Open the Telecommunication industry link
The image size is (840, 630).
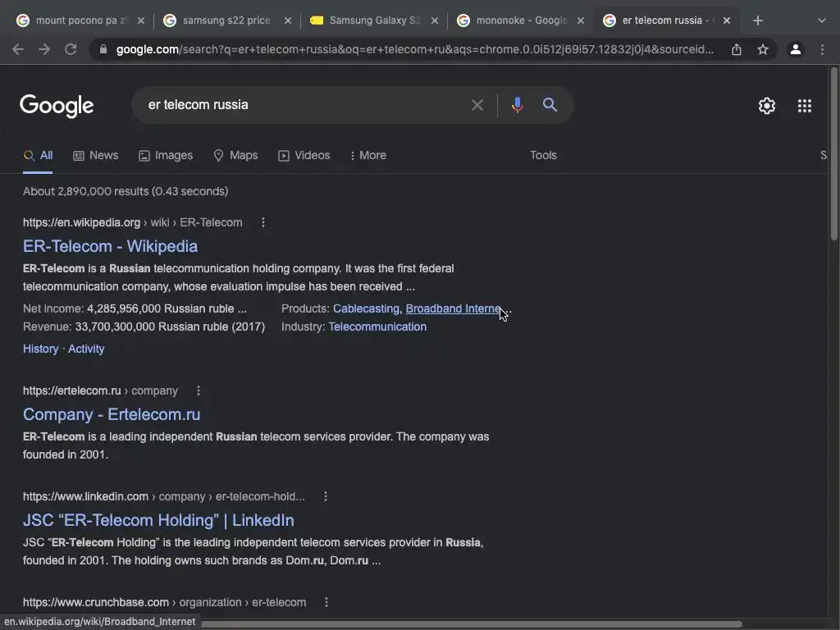[x=377, y=326]
